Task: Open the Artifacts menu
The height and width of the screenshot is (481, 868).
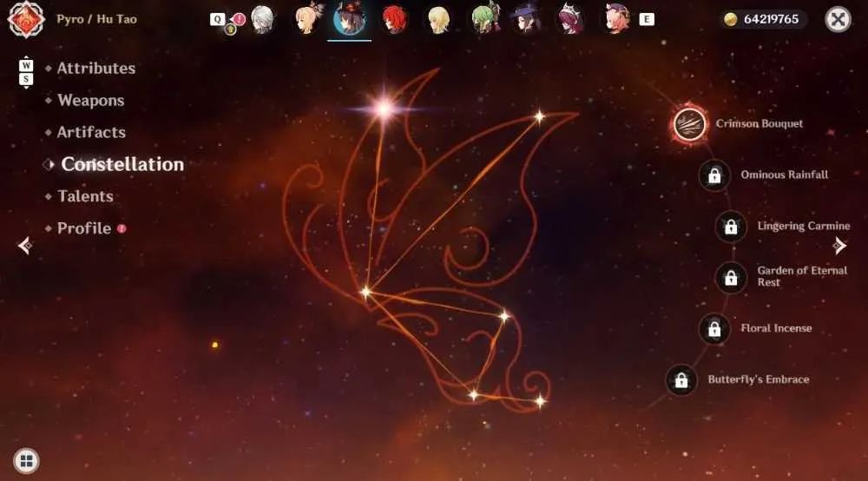Action: point(91,132)
